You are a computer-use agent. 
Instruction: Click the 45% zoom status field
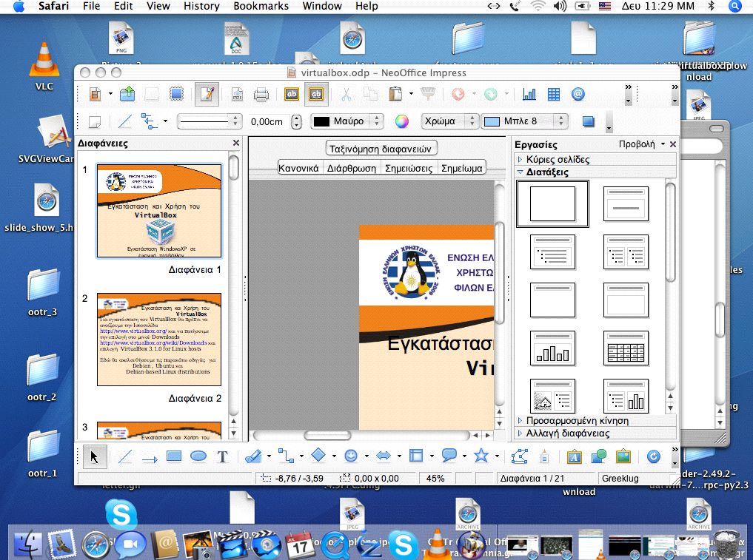point(435,479)
